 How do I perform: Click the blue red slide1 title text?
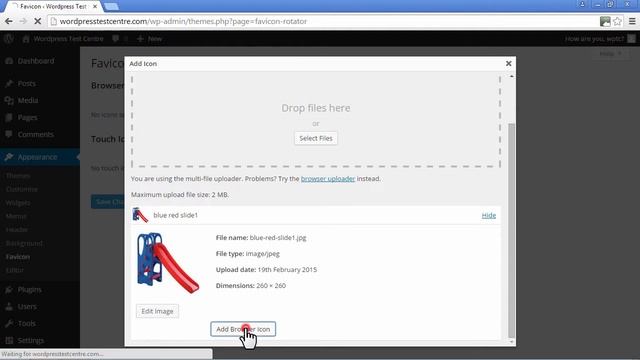[x=176, y=215]
